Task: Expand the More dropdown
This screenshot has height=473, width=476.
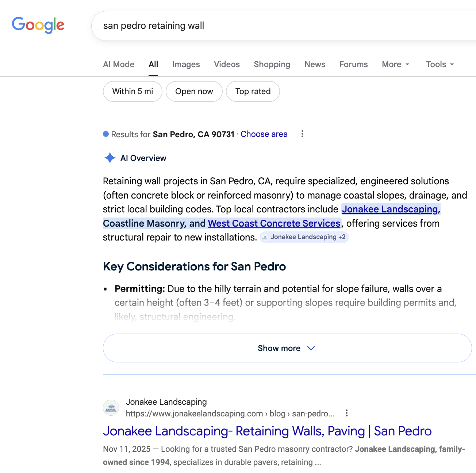Action: [396, 64]
